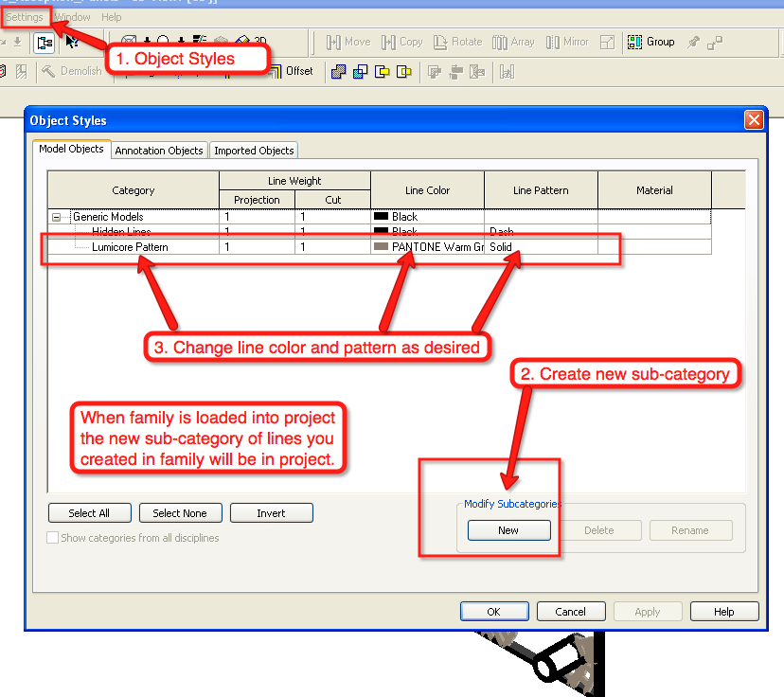Image resolution: width=784 pixels, height=697 pixels.
Task: Click the grayed align icon after wall joins
Action: click(456, 73)
